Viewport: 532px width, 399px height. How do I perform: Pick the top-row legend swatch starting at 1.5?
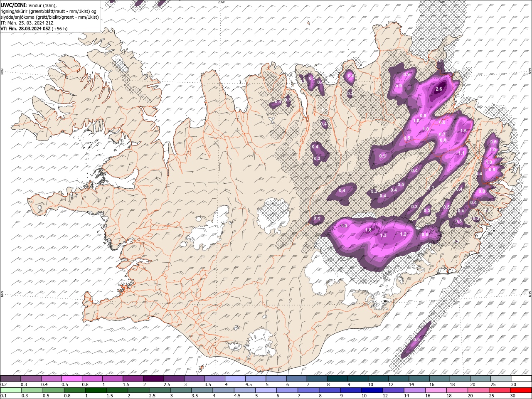pyautogui.click(x=133, y=378)
